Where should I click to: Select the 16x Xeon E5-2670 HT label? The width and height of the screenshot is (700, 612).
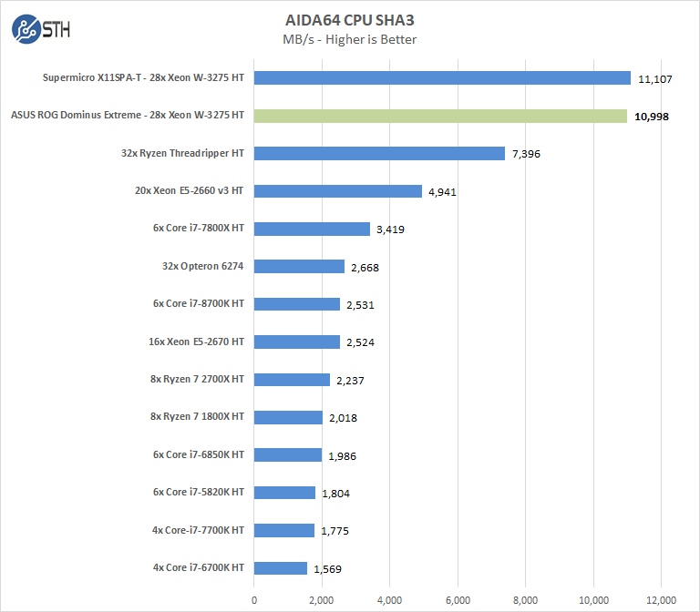point(197,342)
